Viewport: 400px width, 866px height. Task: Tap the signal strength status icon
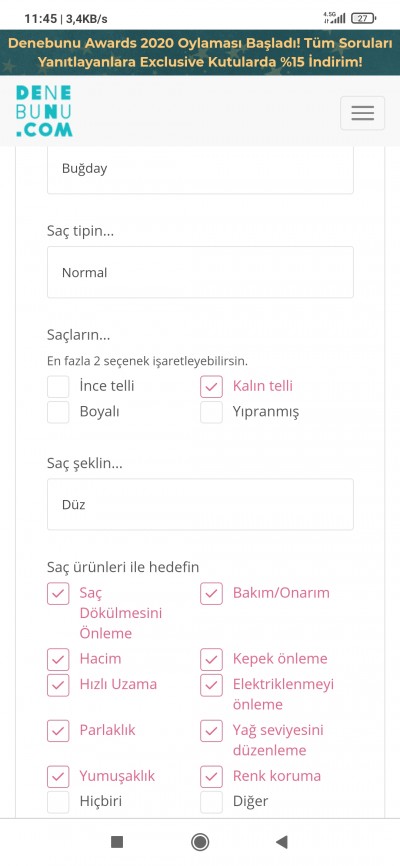click(x=334, y=18)
